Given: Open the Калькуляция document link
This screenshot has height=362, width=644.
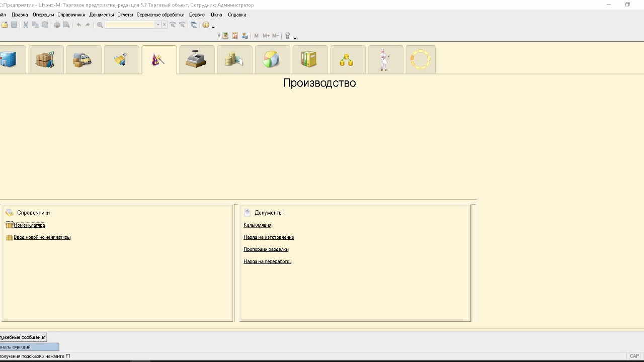Looking at the screenshot, I should (258, 225).
